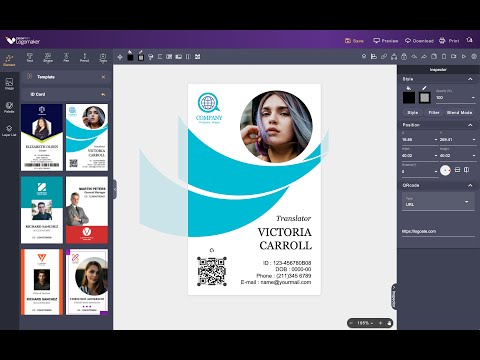Click the link icon in top-right toolbar

coord(384,57)
